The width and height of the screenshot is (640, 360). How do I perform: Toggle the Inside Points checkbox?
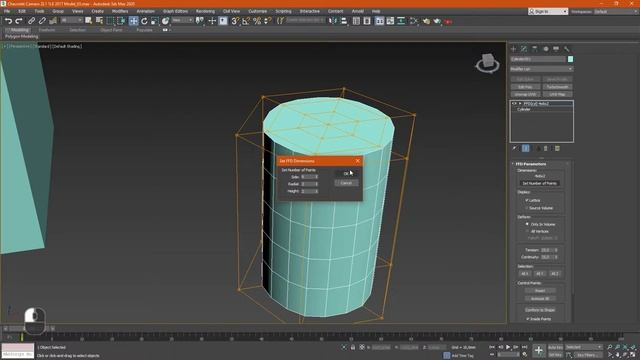pyautogui.click(x=527, y=319)
